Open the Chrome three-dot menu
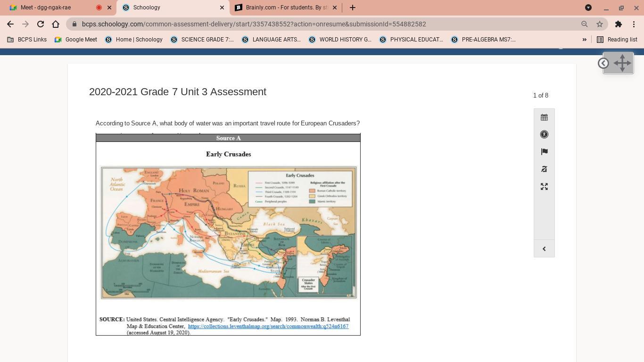This screenshot has width=644, height=362. pos(634,24)
